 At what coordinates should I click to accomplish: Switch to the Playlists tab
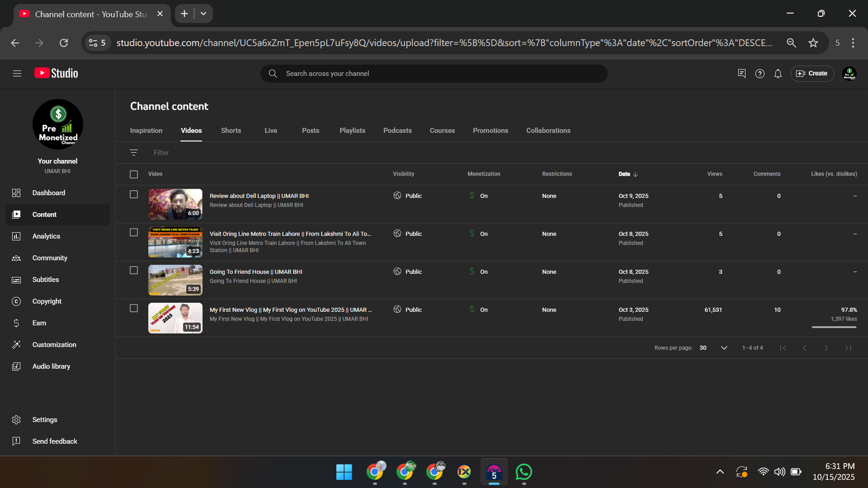[x=352, y=131]
